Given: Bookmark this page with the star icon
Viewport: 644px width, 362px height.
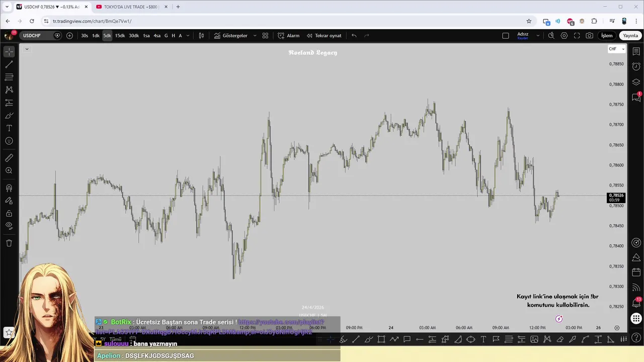Looking at the screenshot, I should pyautogui.click(x=529, y=21).
